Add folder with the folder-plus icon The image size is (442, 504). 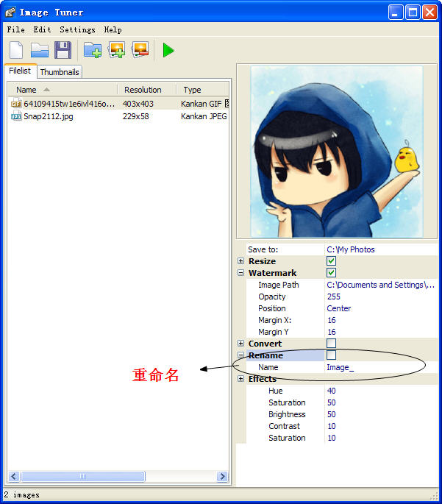tap(93, 50)
